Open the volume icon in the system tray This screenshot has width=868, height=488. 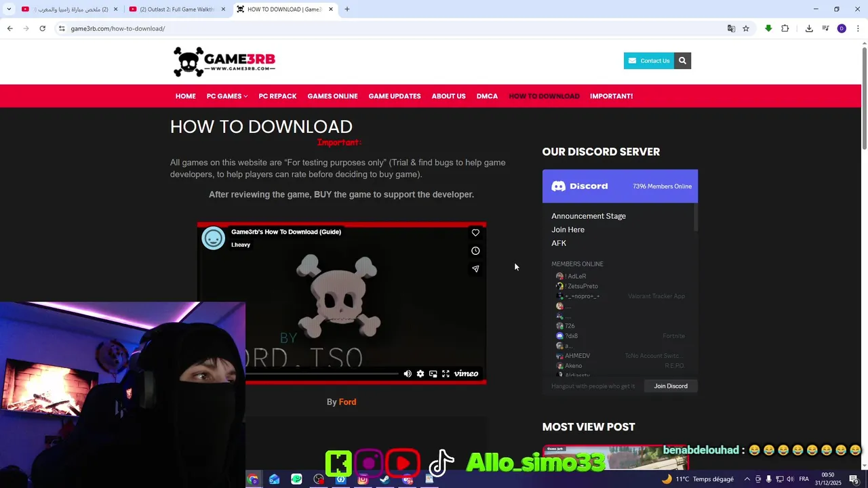coord(790,479)
